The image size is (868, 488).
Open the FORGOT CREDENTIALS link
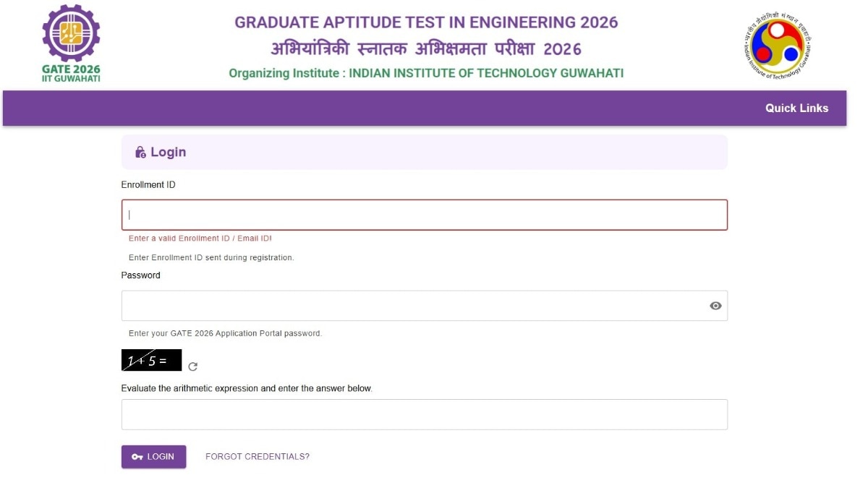(x=258, y=456)
